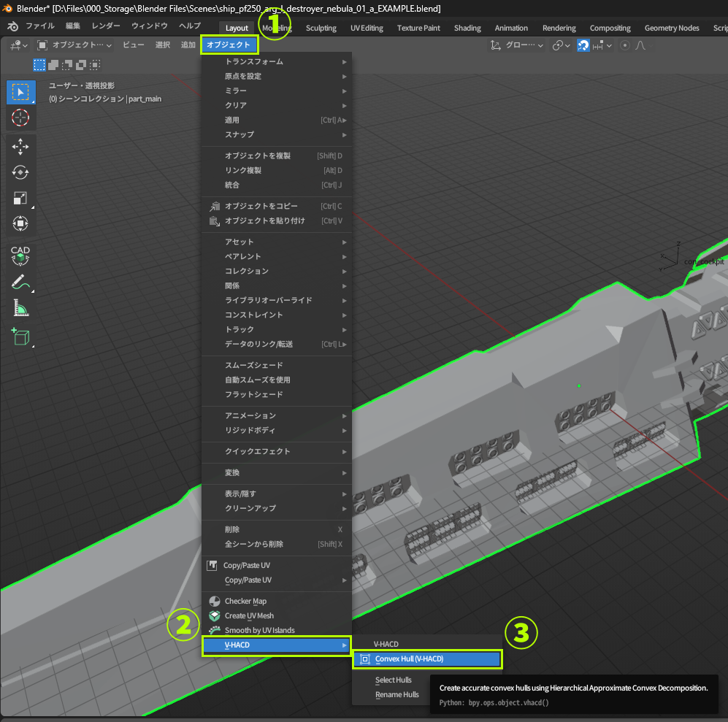728x722 pixels.
Task: Expand the クイックエフェクト submenu
Action: click(x=276, y=452)
